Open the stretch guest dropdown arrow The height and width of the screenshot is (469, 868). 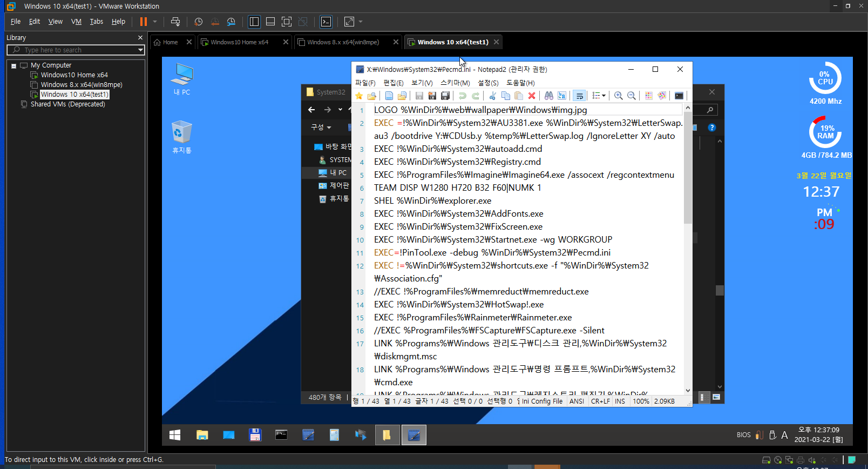click(361, 22)
